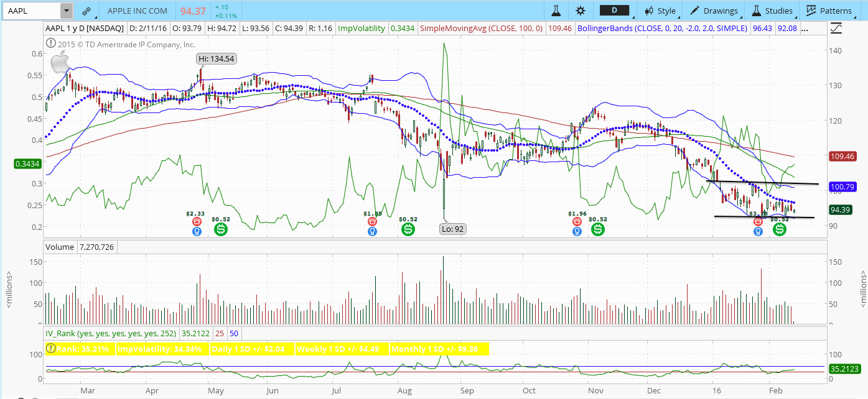Open the Drawings menu

(x=714, y=11)
